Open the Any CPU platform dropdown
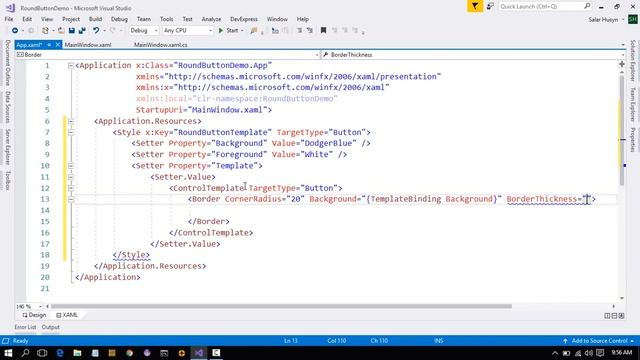640x360 pixels. pos(188,31)
